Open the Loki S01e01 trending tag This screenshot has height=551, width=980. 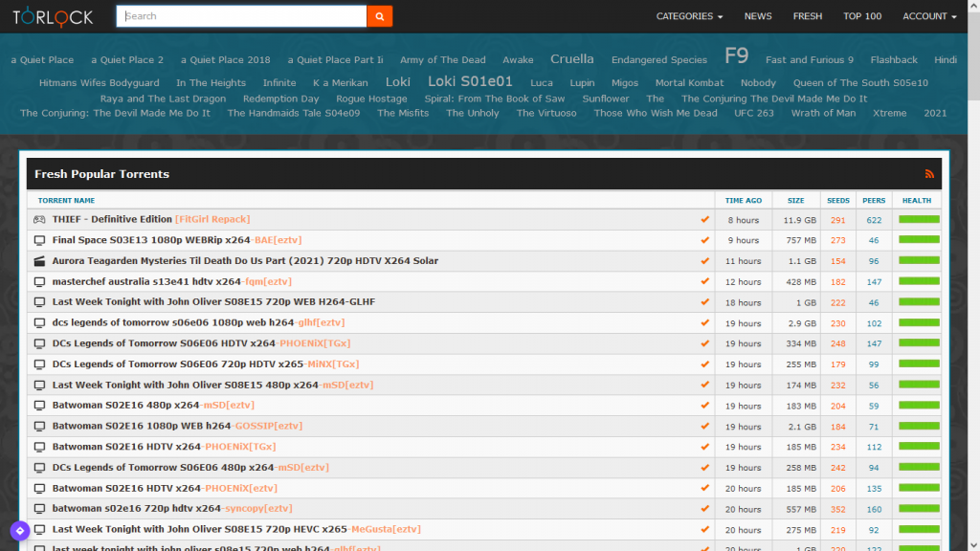tap(470, 82)
